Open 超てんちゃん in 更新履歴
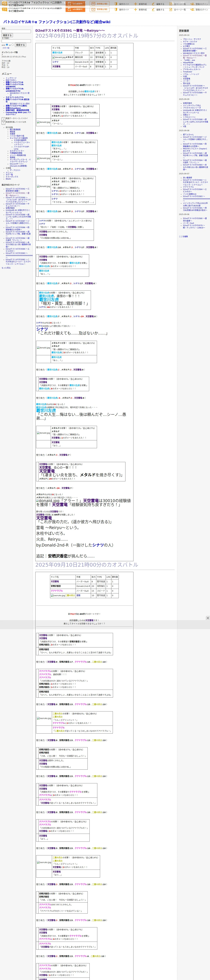Image resolution: width=210 pixels, height=980 pixels. point(188,135)
